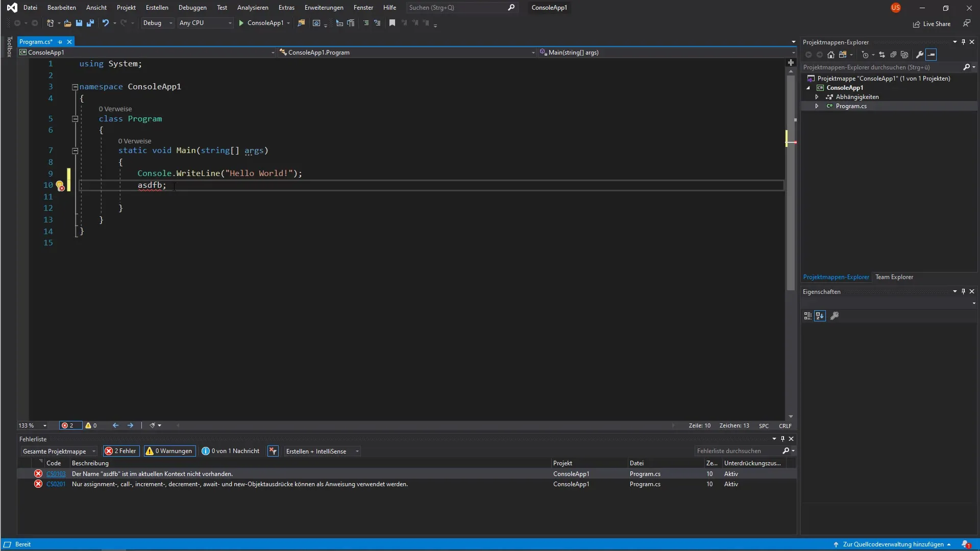Collapse the ConsoleApp1 project node

808,88
